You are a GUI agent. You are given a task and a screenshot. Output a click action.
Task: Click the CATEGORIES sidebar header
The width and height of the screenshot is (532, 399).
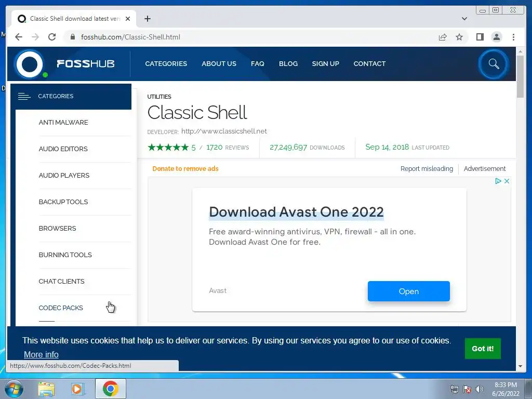[71, 96]
